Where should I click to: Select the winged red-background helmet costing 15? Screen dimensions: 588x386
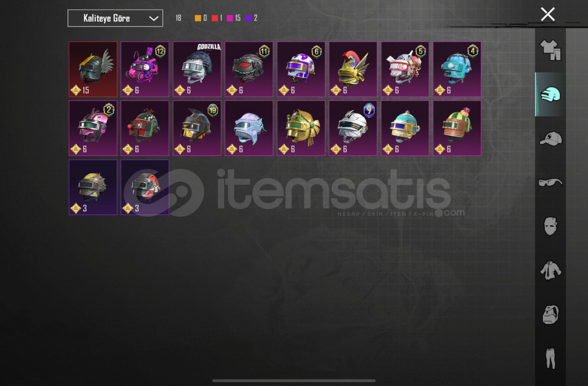(93, 69)
